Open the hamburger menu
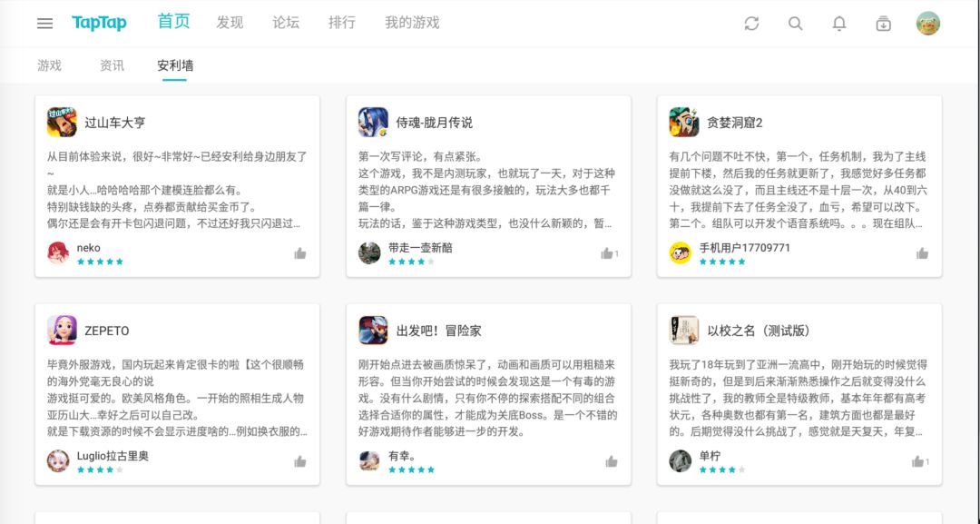980x524 pixels. (x=44, y=24)
